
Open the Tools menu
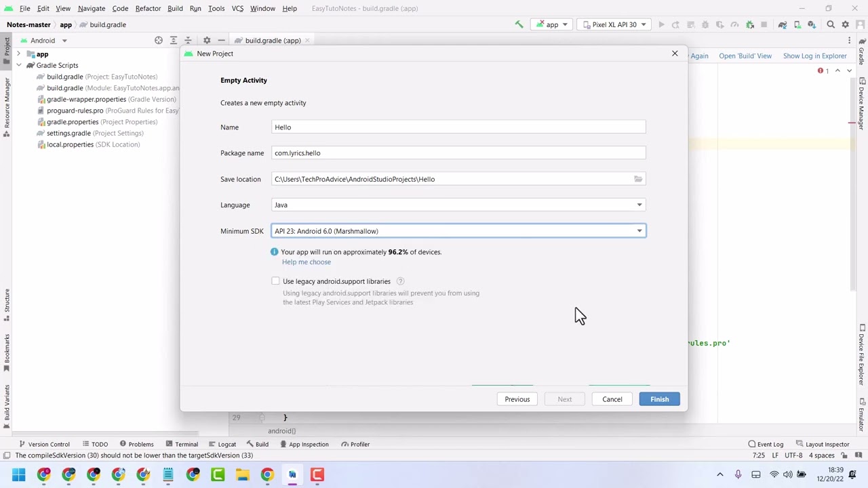click(216, 8)
